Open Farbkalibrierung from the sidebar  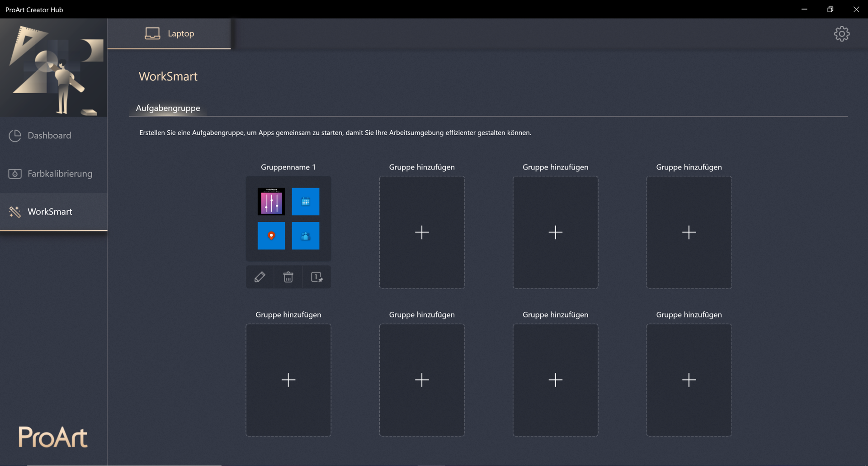click(53, 174)
